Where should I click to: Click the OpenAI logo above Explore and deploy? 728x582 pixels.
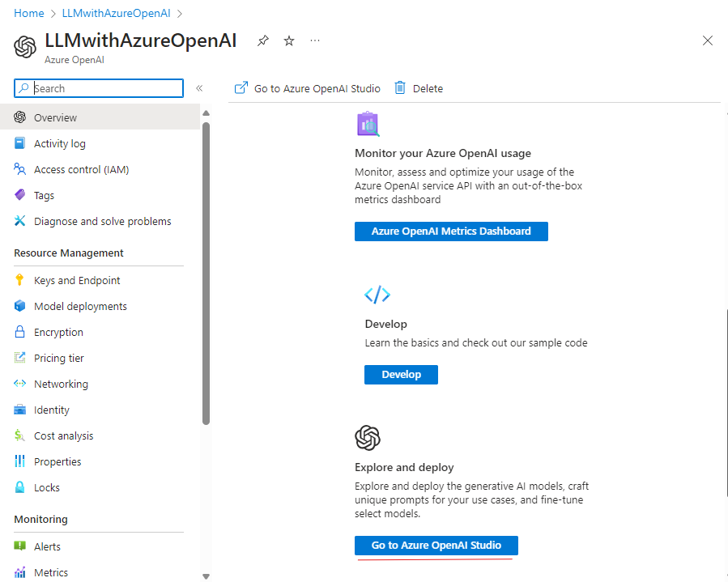(x=368, y=438)
